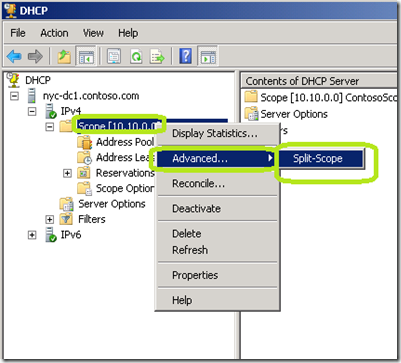Select Scope Options tree label
Image resolution: width=401 pixels, height=363 pixels.
tap(125, 189)
